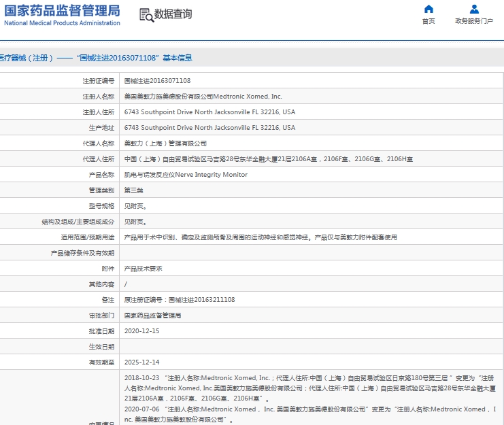The image size is (504, 425).
Task: Click the home (首页) house icon
Action: (429, 9)
